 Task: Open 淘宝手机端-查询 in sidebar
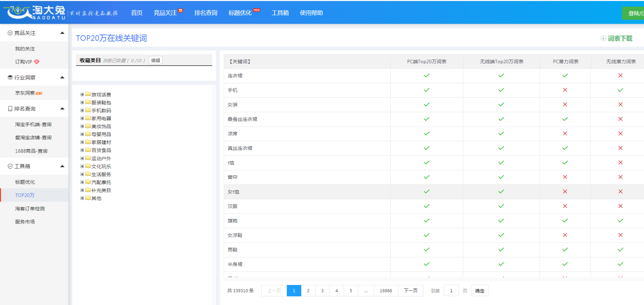point(33,124)
